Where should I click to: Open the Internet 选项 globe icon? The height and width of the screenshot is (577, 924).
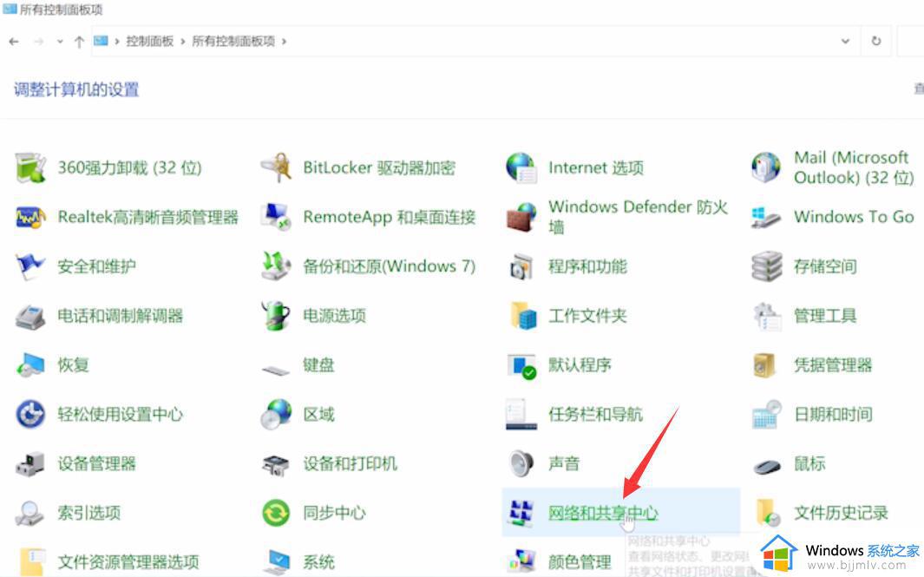[521, 168]
